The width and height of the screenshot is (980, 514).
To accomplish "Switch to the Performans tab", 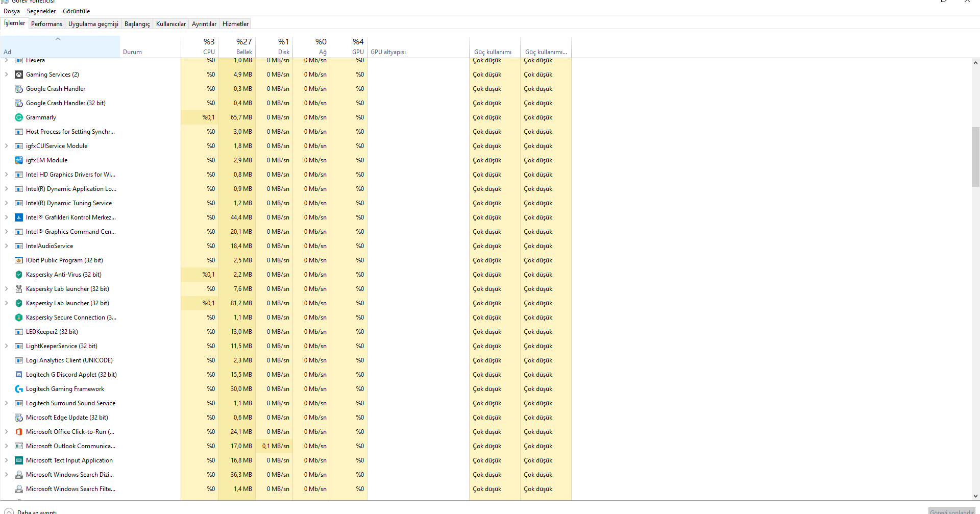I will tap(46, 24).
